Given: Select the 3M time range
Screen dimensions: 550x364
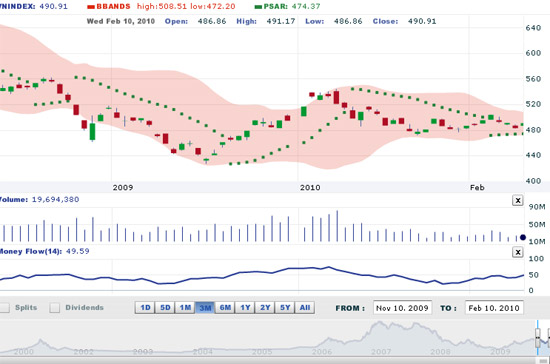Looking at the screenshot, I should click(x=205, y=308).
